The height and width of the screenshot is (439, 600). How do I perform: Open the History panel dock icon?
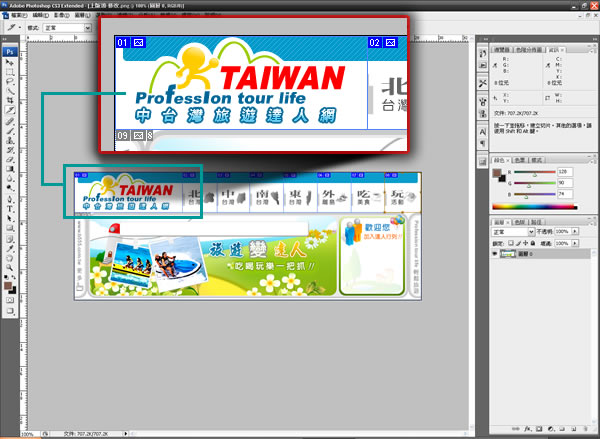pyautogui.click(x=483, y=54)
